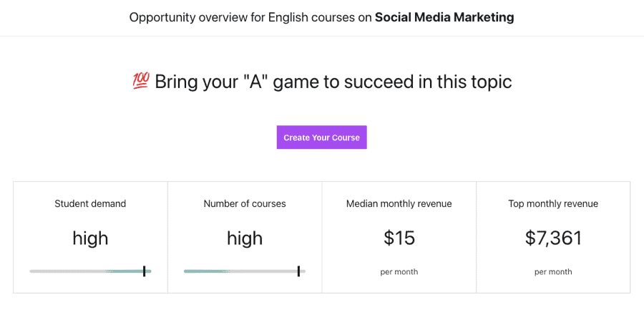Click the green portion of Student demand bar
The height and width of the screenshot is (310, 644).
127,271
